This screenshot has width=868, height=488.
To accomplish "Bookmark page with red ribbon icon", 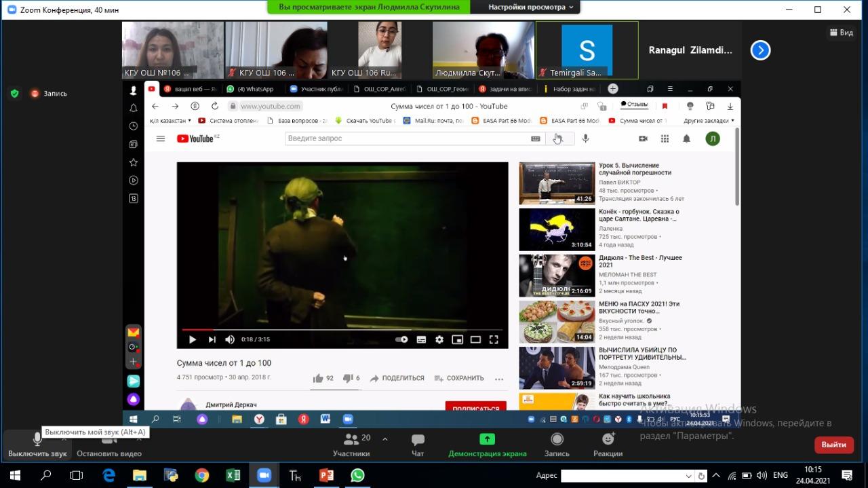I will (665, 106).
